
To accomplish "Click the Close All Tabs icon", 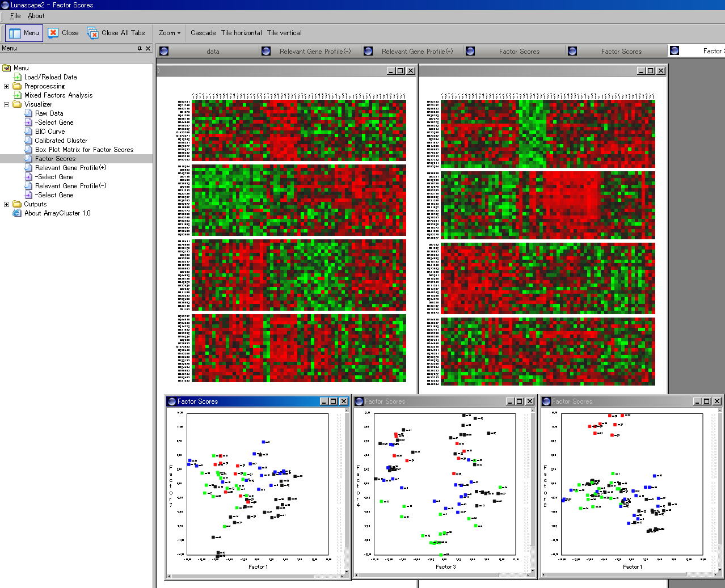I will [92, 33].
